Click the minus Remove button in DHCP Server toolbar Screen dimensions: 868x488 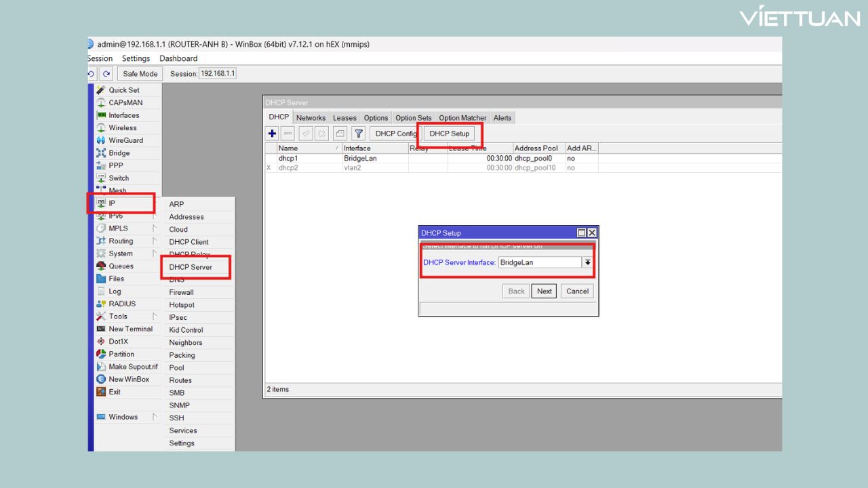tap(288, 134)
